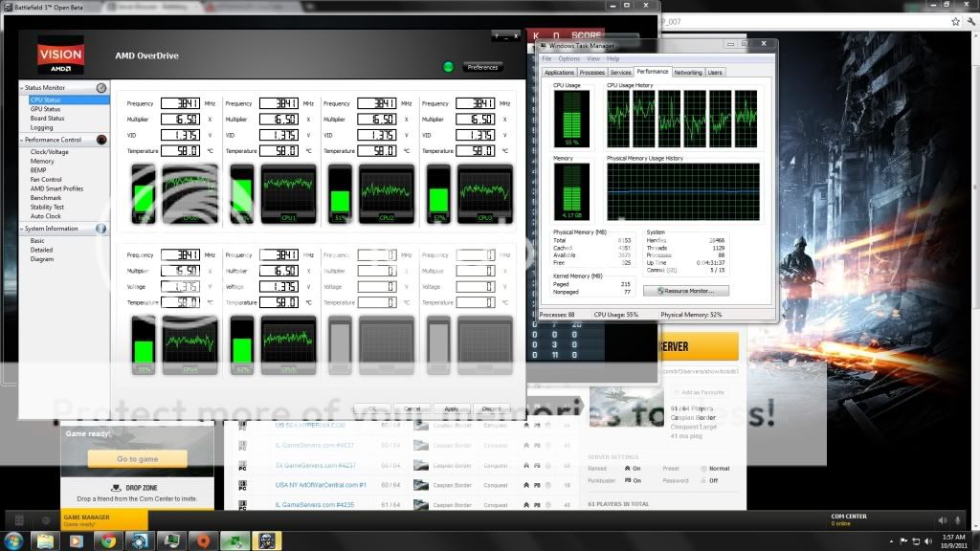Open Google Chrome from the taskbar
980x551 pixels.
click(x=109, y=540)
